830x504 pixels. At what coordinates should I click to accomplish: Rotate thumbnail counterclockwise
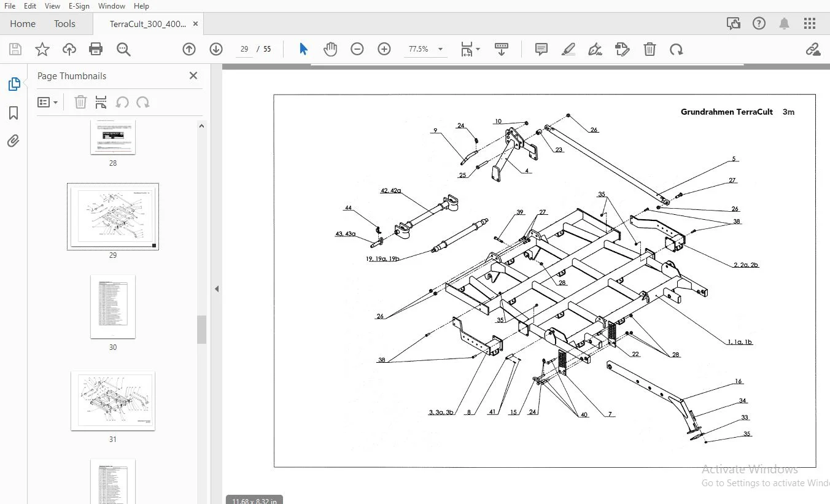pyautogui.click(x=122, y=102)
